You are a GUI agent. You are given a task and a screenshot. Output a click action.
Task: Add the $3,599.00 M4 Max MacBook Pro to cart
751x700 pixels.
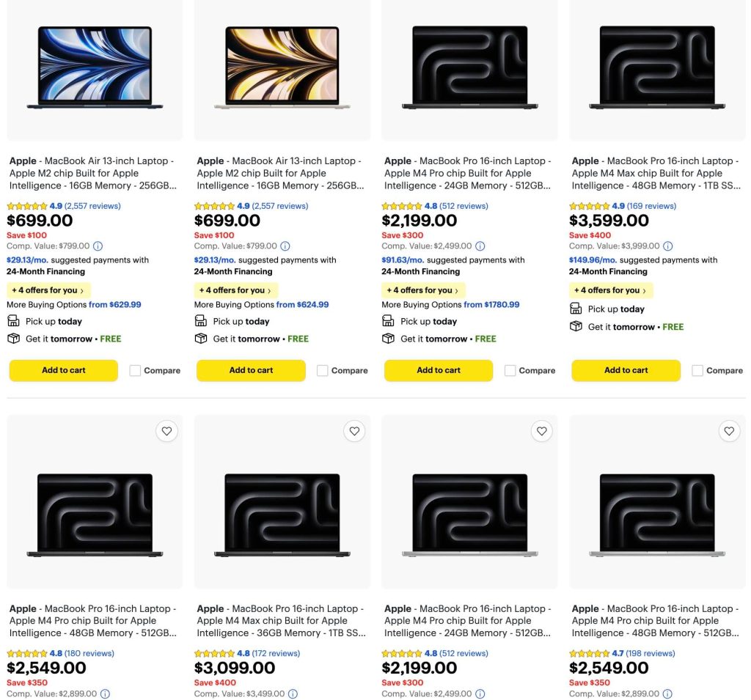(626, 370)
